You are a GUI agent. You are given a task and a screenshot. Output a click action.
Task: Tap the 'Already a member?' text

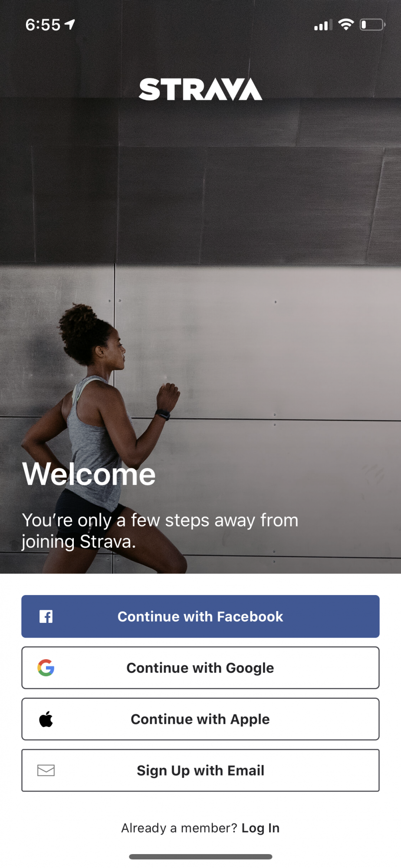coord(179,828)
